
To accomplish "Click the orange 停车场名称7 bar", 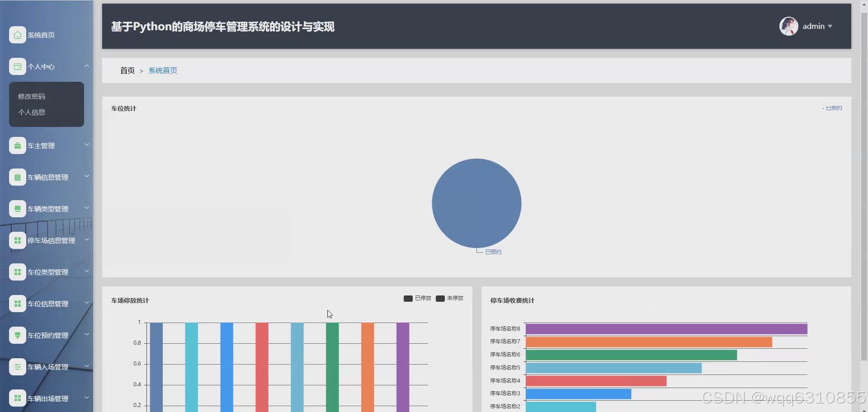I will pyautogui.click(x=649, y=342).
